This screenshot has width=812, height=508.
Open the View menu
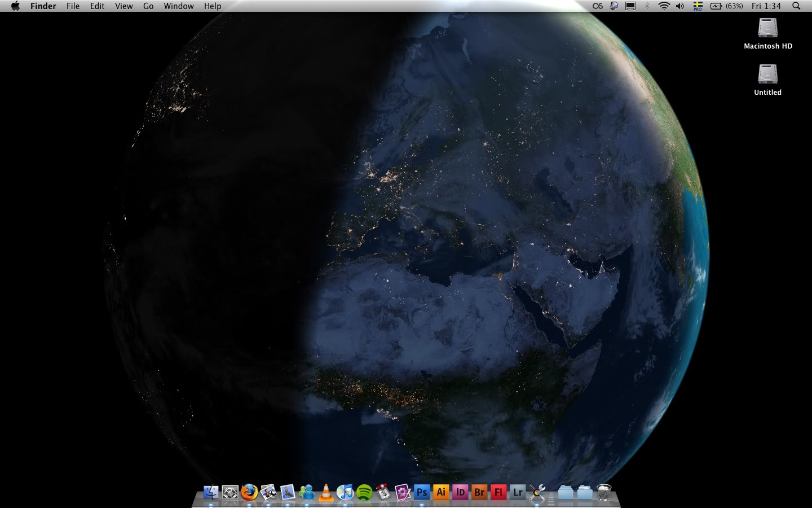pos(123,6)
